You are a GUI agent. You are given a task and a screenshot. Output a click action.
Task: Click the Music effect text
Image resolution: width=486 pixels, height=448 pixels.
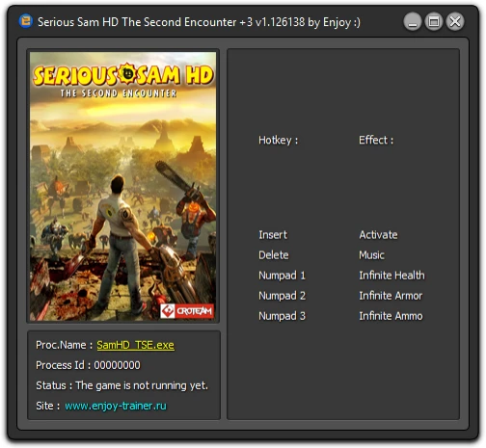(371, 255)
